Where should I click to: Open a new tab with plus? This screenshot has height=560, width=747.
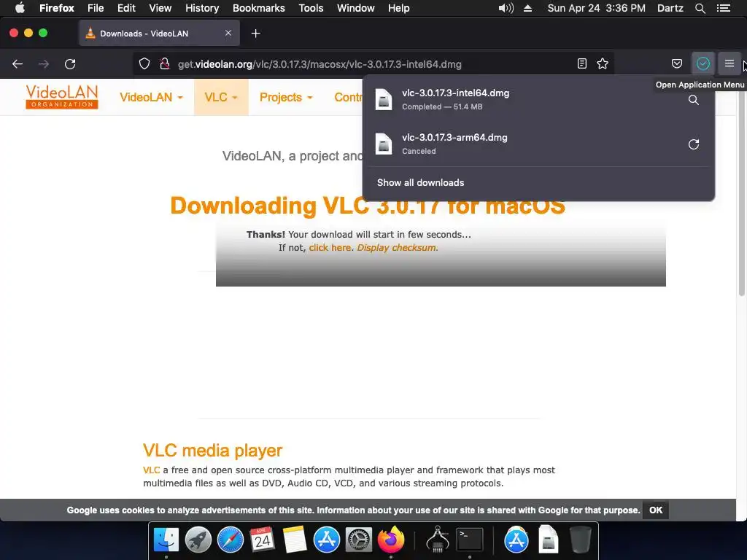[x=256, y=34]
